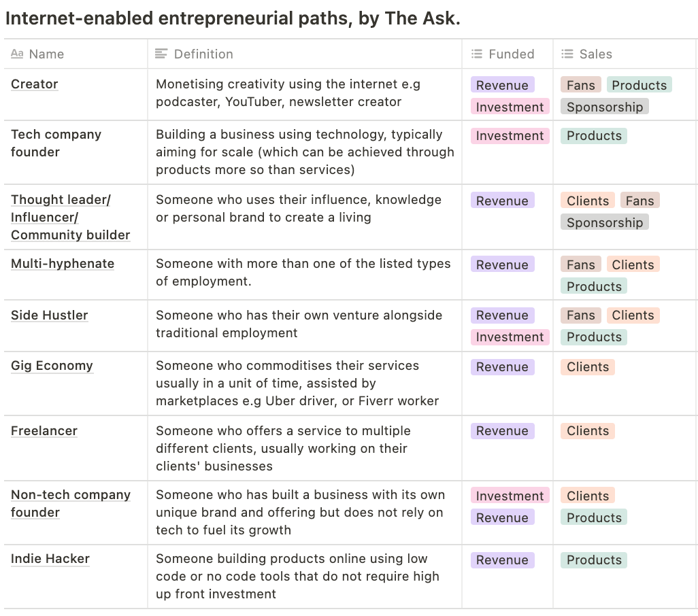698x616 pixels.
Task: Click the multi-select icon beside the Sales header
Action: 567,54
